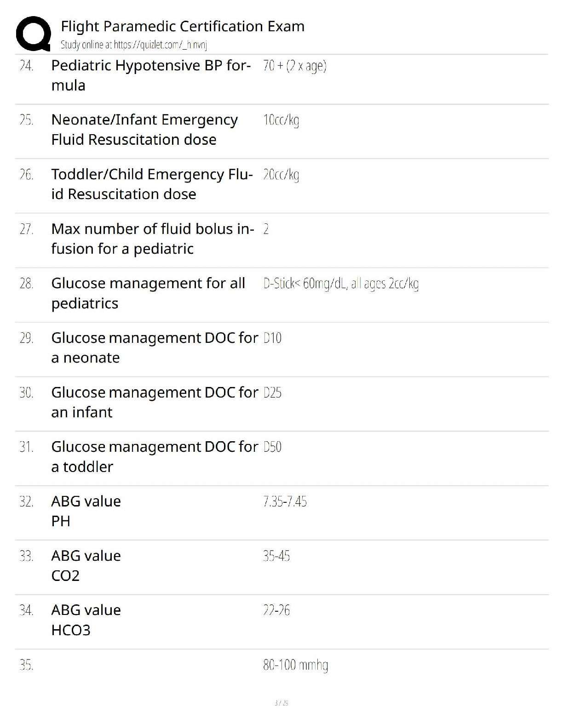This screenshot has width=563, height=728.
Task: Select Neonate/Infant Emergency Fluid Resuscitation dose term
Action: pos(144,130)
